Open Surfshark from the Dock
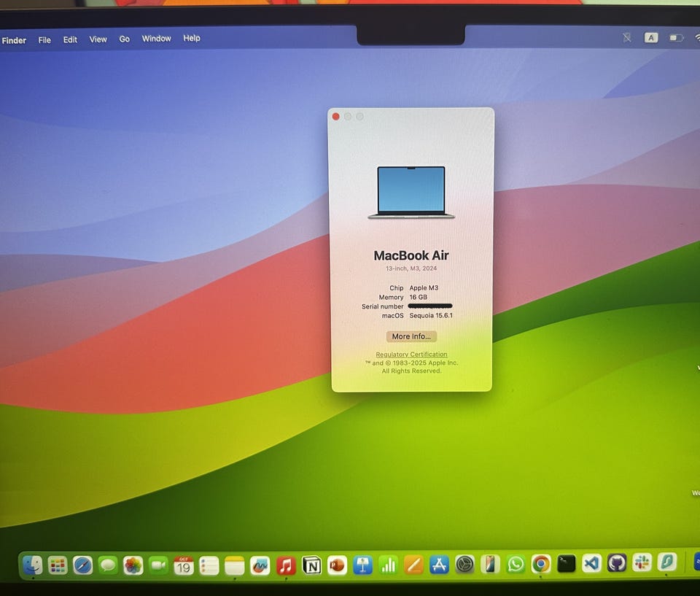Image resolution: width=700 pixels, height=596 pixels. click(667, 562)
